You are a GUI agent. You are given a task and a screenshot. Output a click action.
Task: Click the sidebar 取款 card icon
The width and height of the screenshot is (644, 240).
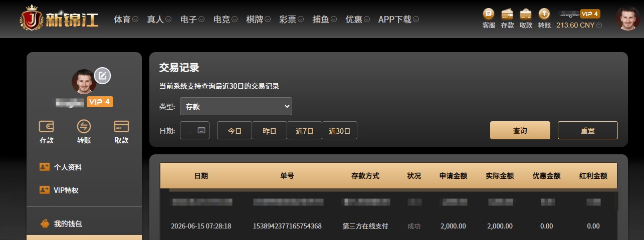(122, 126)
